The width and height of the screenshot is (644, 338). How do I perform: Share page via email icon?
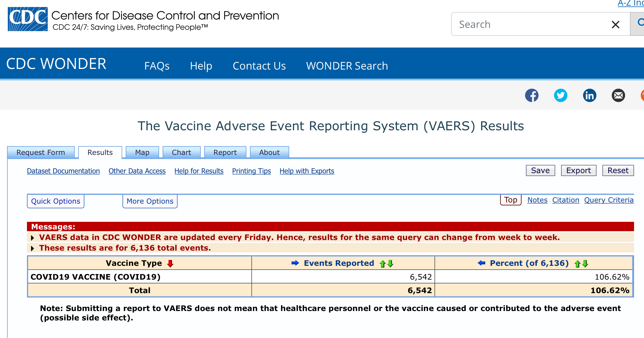tap(618, 95)
